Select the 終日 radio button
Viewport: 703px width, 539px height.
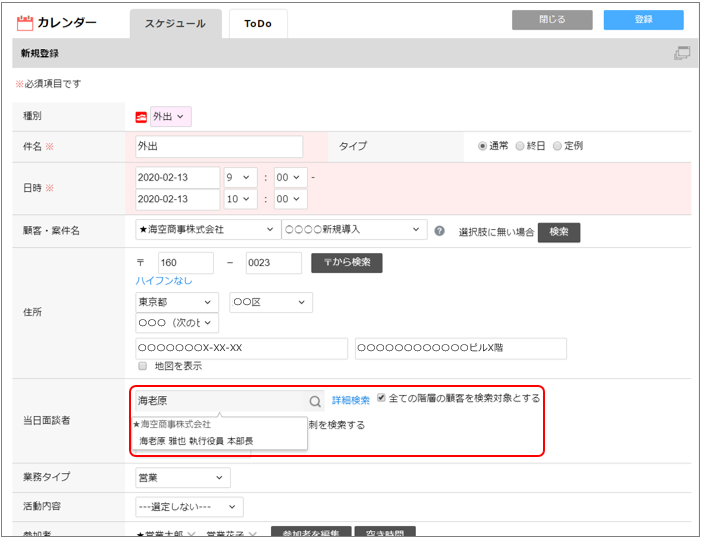520,146
